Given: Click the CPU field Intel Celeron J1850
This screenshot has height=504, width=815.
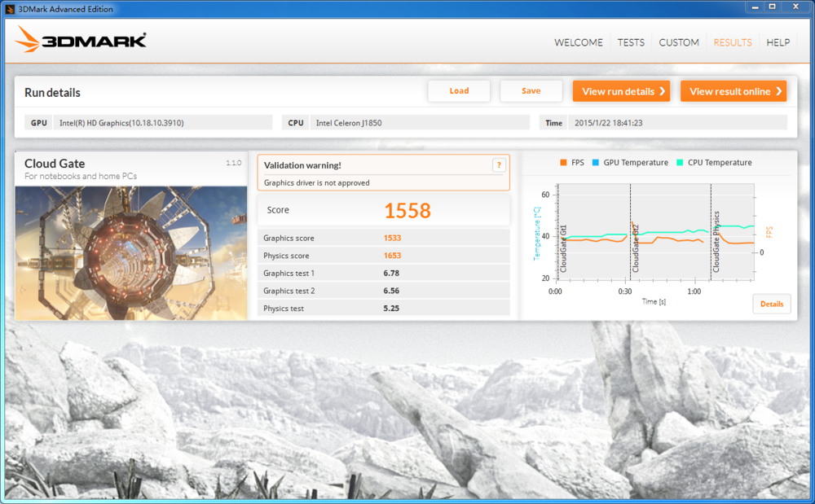Looking at the screenshot, I should [x=420, y=123].
